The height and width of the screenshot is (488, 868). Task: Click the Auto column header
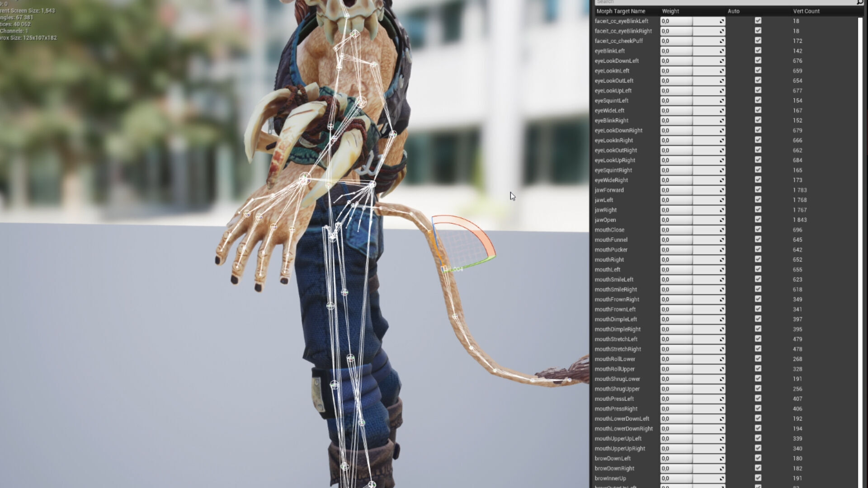coord(734,11)
